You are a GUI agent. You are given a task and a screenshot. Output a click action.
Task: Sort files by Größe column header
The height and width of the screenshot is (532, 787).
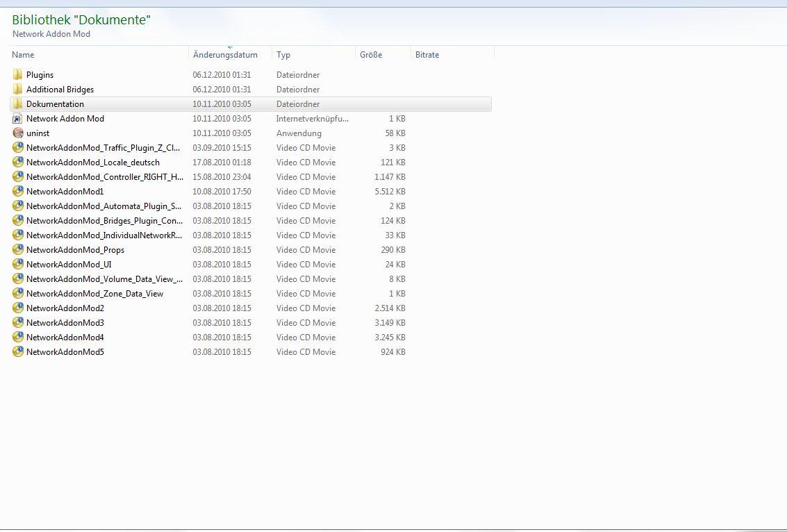pyautogui.click(x=371, y=55)
